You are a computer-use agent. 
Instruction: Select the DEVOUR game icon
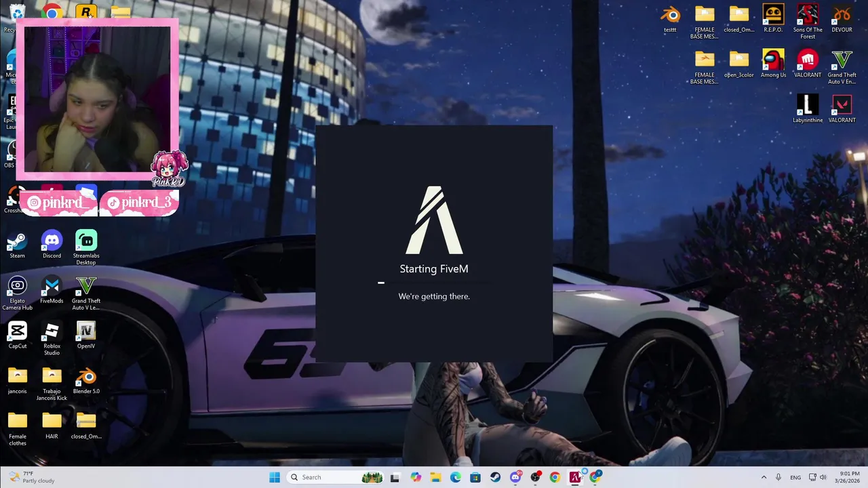[x=842, y=19]
